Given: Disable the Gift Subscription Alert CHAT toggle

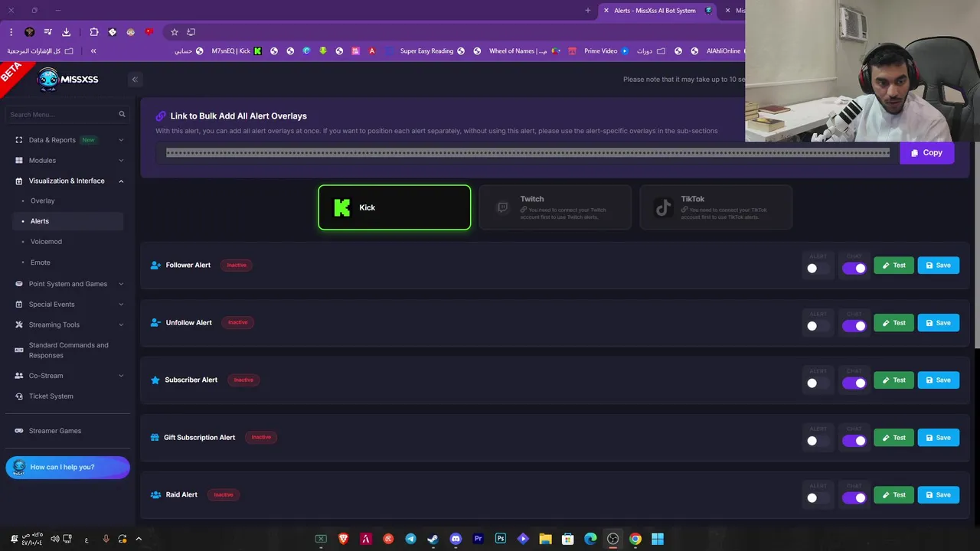Looking at the screenshot, I should tap(854, 441).
